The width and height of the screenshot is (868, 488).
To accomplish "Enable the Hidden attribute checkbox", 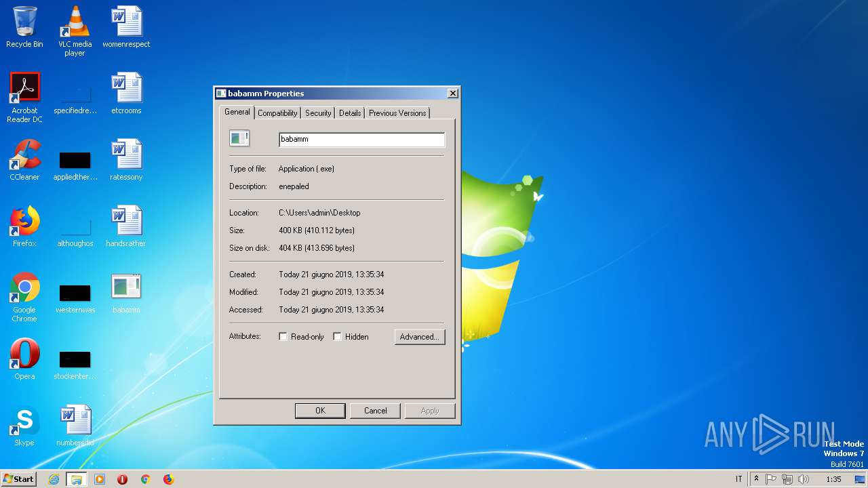I will (x=337, y=337).
